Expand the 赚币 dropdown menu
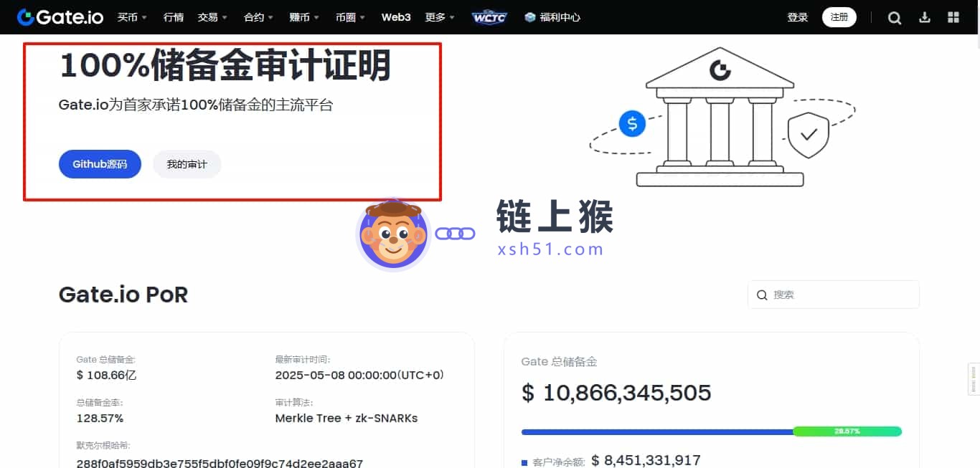Screen dimensions: 980x468 [x=305, y=17]
